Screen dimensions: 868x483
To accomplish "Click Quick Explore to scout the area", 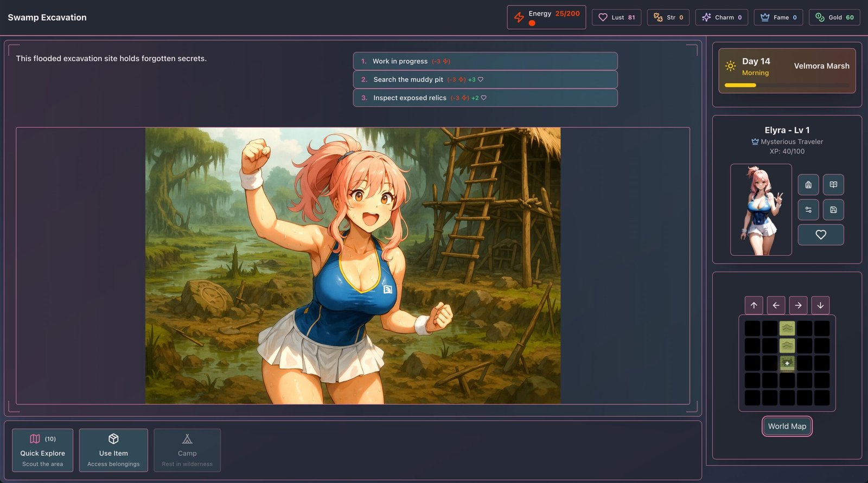I will coord(43,450).
